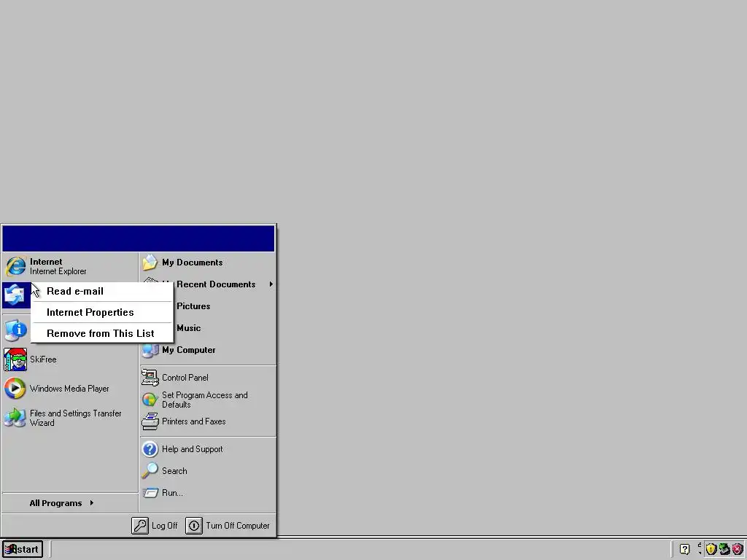The image size is (747, 560).
Task: Click Safely Remove Hardware tray icon
Action: click(724, 549)
